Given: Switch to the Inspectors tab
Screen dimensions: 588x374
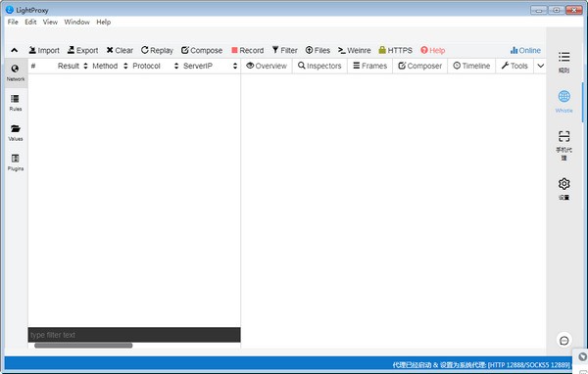Looking at the screenshot, I should point(319,66).
